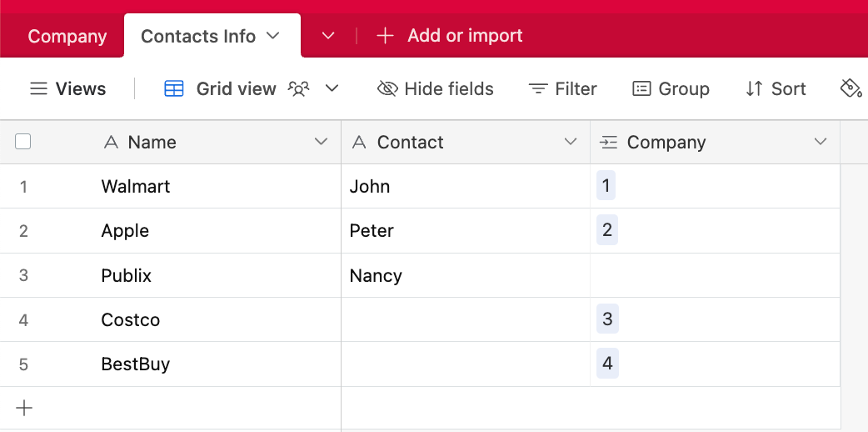Open the Name column dropdown arrow
The image size is (868, 432).
coord(321,142)
